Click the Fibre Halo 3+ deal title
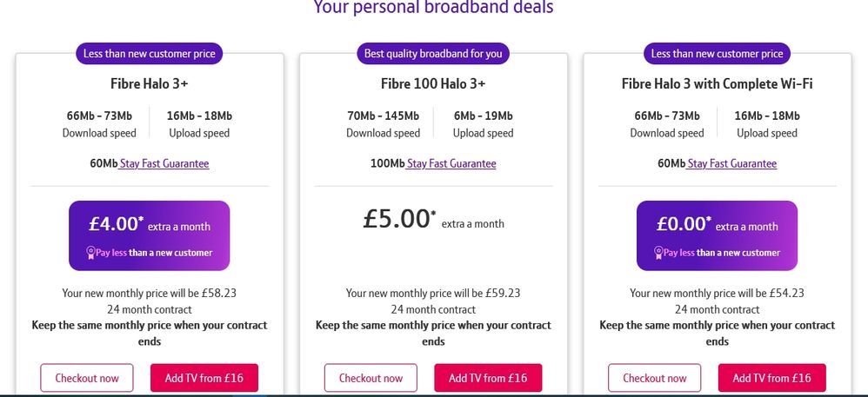The image size is (868, 397). 150,84
